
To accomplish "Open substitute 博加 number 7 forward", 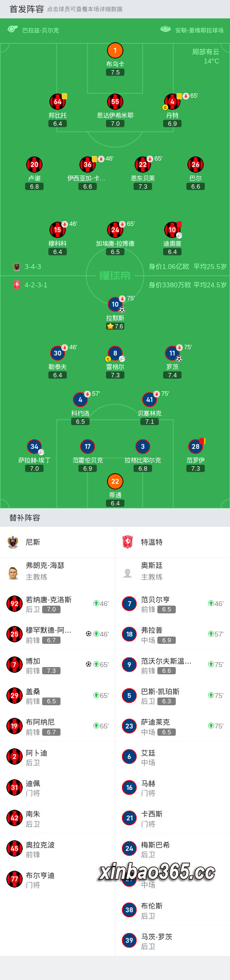I will click(58, 665).
